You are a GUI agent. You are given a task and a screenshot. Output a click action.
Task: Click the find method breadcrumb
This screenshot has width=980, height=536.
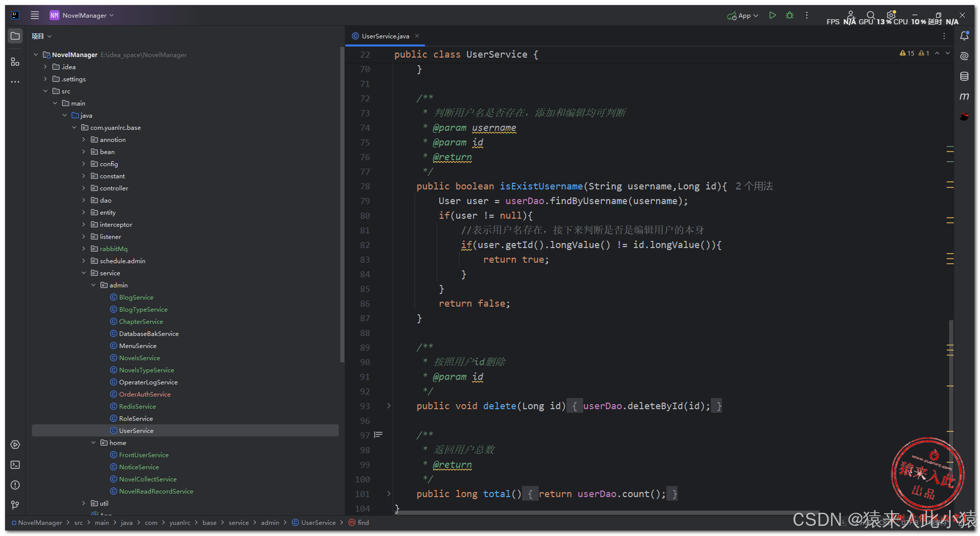coord(358,522)
